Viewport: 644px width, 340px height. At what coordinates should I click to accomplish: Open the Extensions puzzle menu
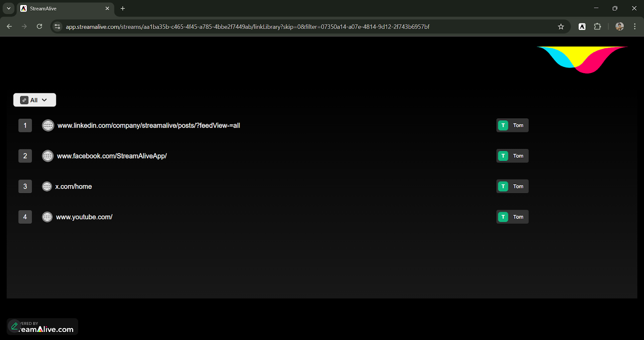597,27
